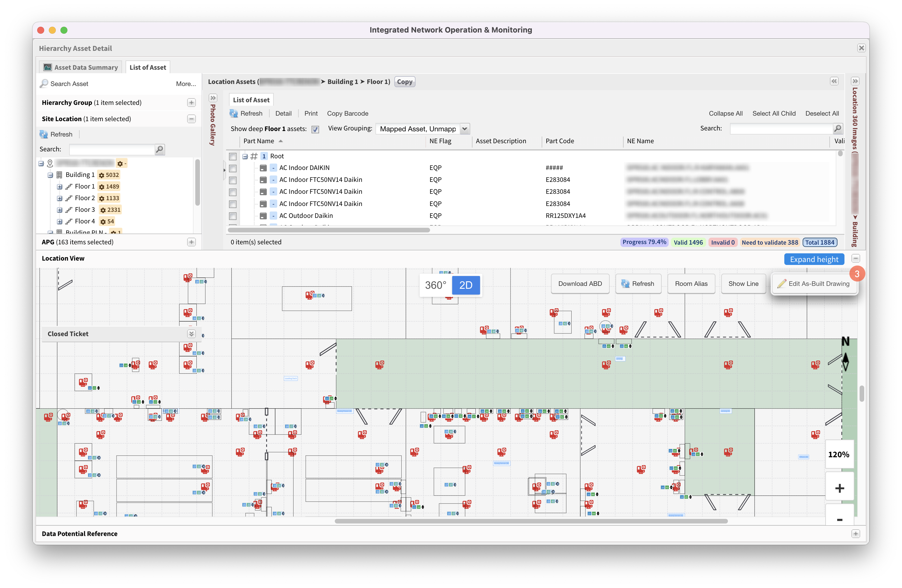
Task: Expand the APG section
Action: tap(192, 242)
